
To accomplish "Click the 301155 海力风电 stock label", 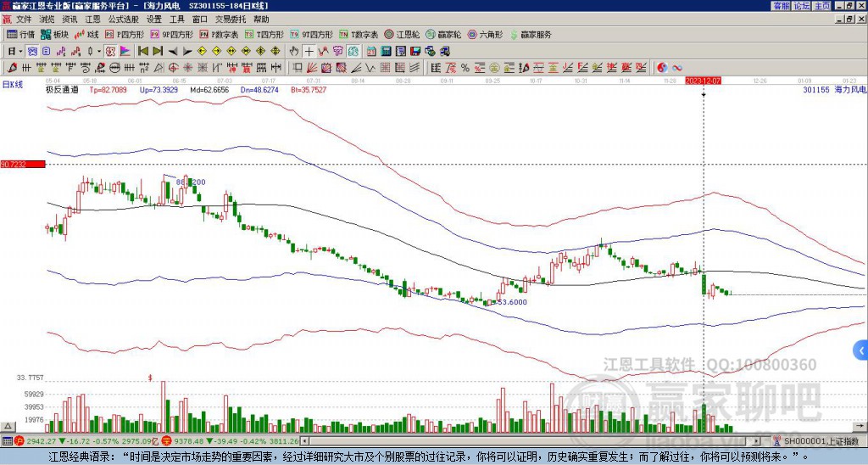I will (835, 89).
